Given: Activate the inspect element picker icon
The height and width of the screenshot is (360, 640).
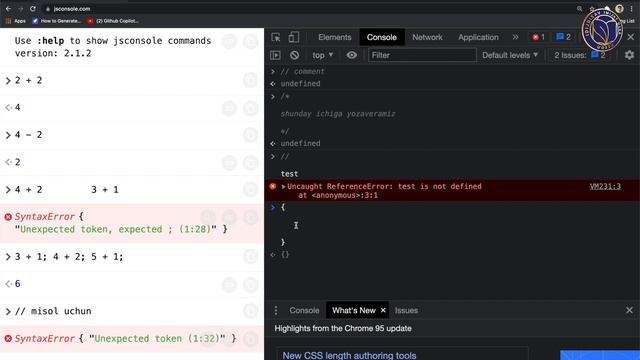Looking at the screenshot, I should (276, 37).
